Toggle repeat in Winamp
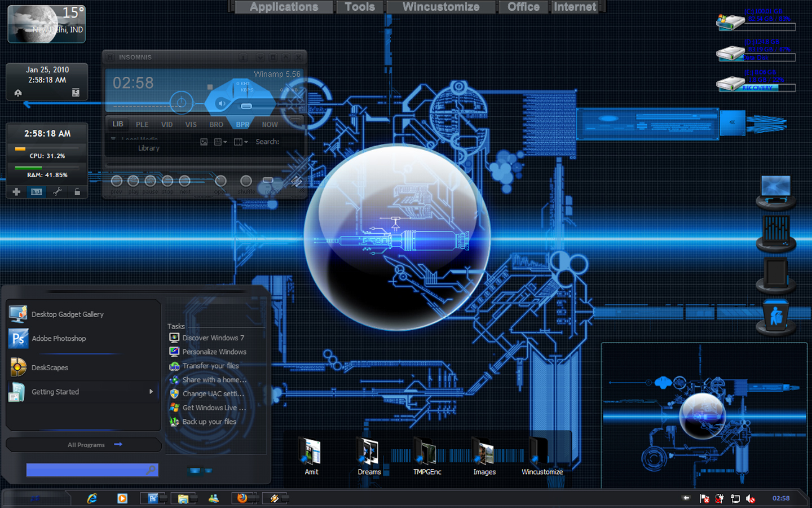 pos(268,180)
